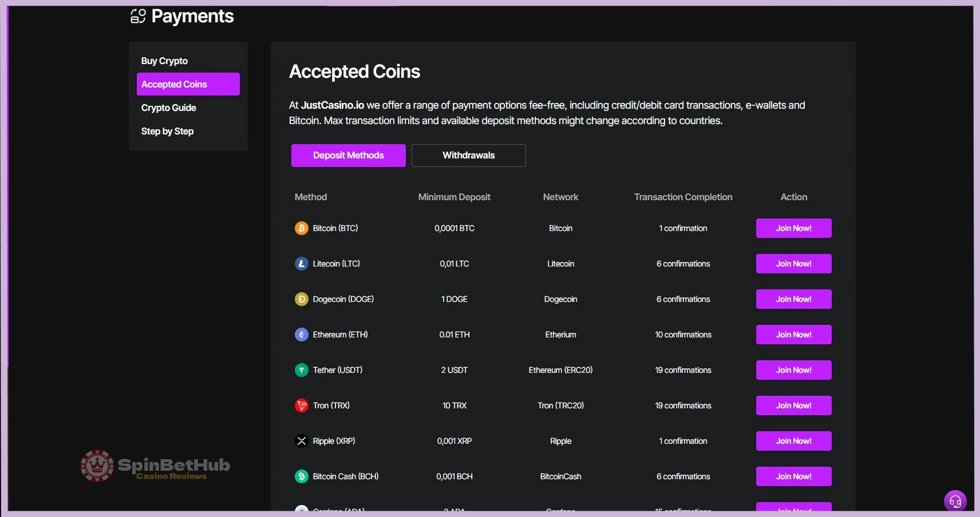Open the Step by Step sidebar item
The width and height of the screenshot is (980, 517).
[x=167, y=131]
